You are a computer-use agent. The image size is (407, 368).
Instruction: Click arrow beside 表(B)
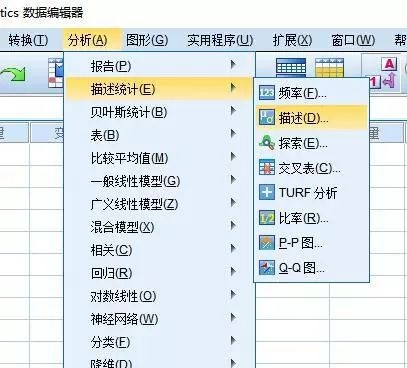tap(233, 134)
